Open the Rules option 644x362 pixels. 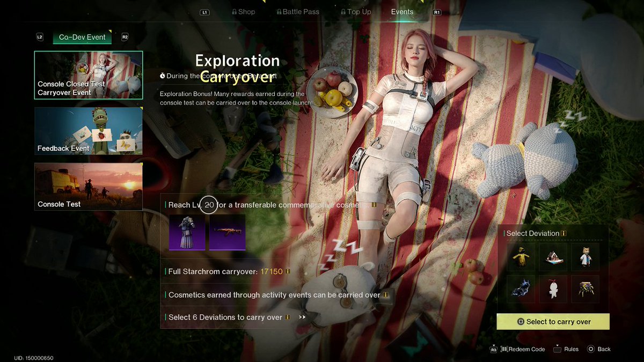pos(571,349)
